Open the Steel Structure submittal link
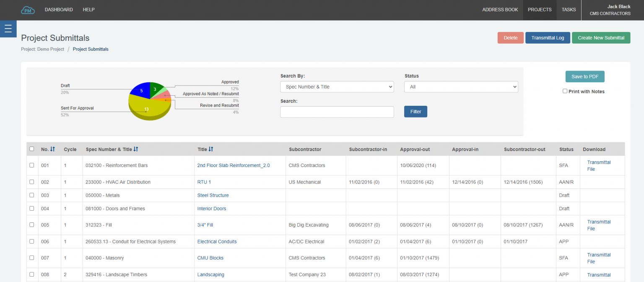 pyautogui.click(x=213, y=196)
